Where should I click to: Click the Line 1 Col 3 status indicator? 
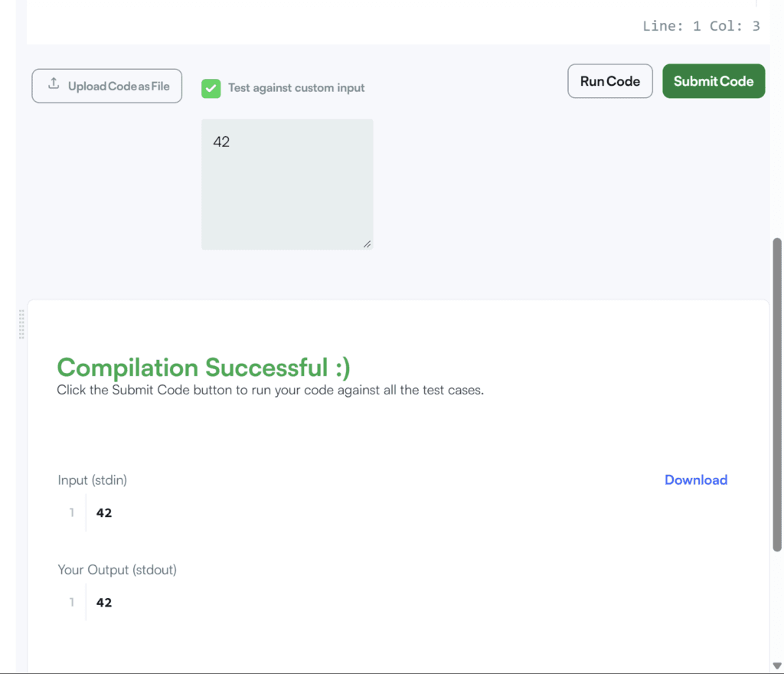[x=701, y=26]
